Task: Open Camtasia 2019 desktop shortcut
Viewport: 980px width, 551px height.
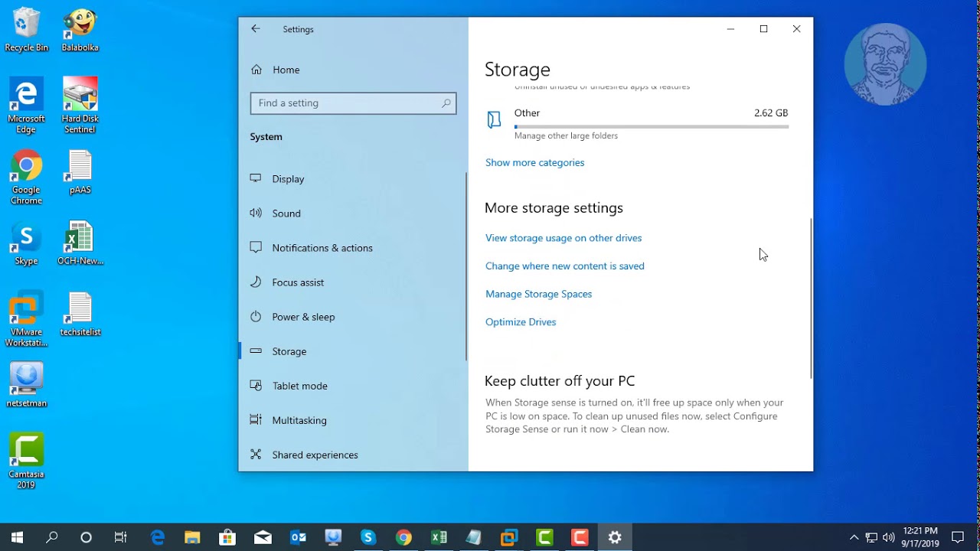Action: coord(26,461)
